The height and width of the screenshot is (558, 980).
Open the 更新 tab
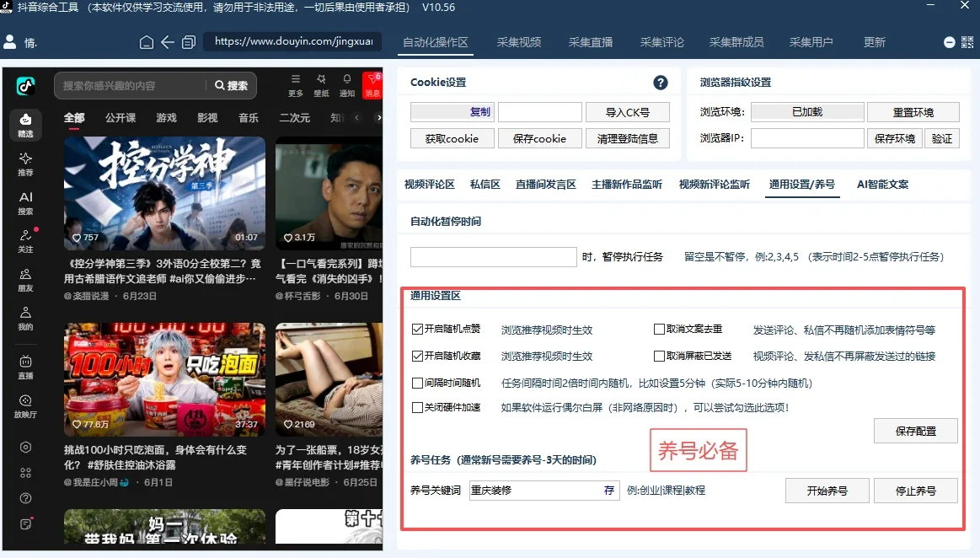coord(875,42)
